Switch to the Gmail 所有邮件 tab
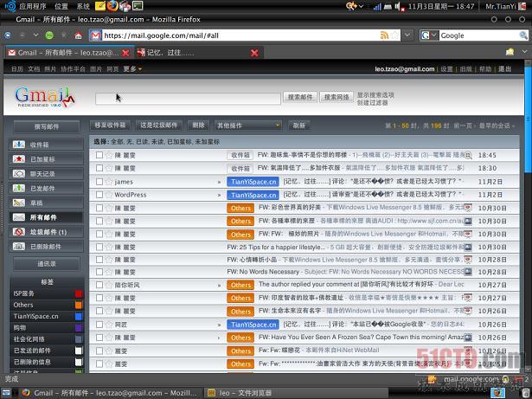The width and height of the screenshot is (532, 399). tap(69, 53)
